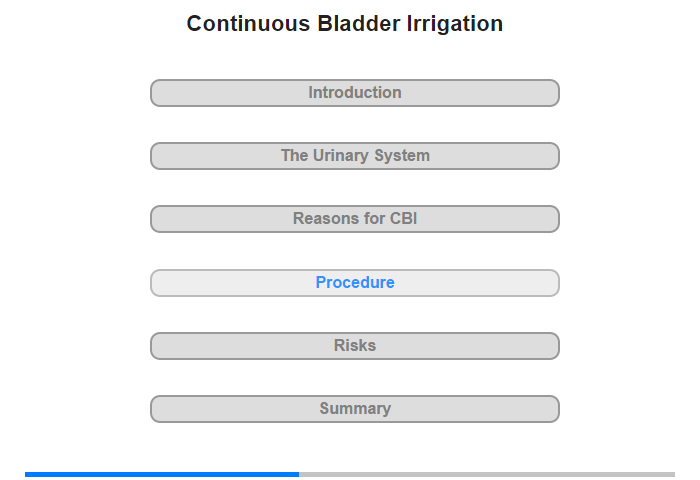Click where the blue progress meets gray
Viewport: 700px width, 480px height.
pos(299,474)
